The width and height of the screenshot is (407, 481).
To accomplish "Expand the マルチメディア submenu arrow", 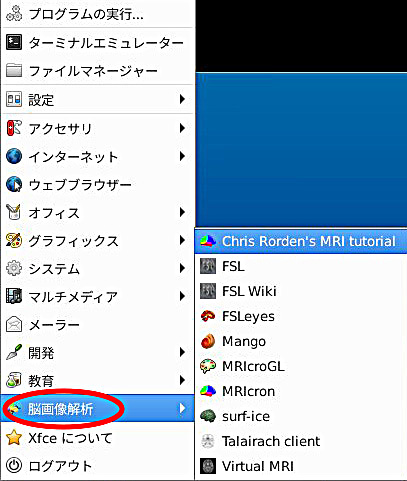I will click(182, 296).
